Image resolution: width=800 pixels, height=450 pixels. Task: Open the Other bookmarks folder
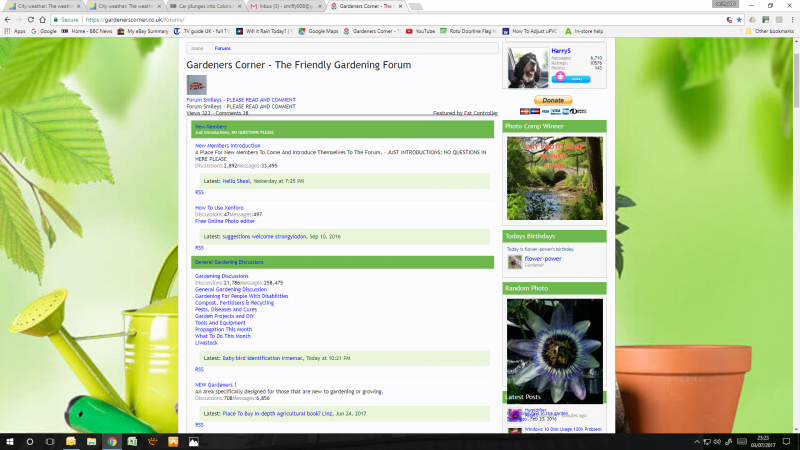click(771, 31)
